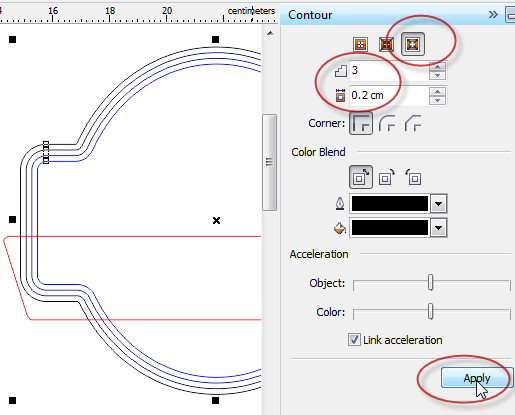Click the vertical scrollbar thumb
The height and width of the screenshot is (415, 515).
tap(269, 162)
